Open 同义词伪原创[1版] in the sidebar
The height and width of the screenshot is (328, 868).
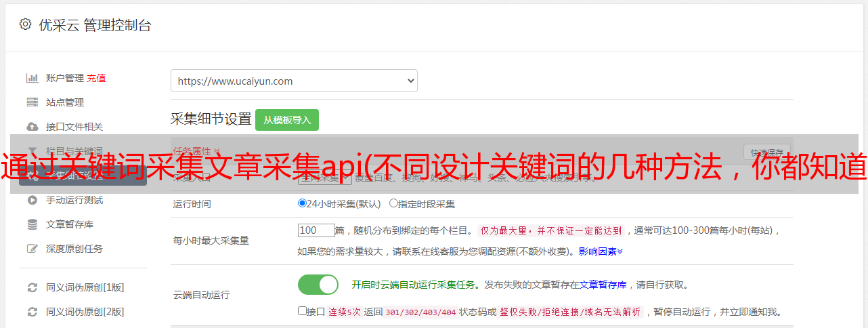tap(85, 287)
